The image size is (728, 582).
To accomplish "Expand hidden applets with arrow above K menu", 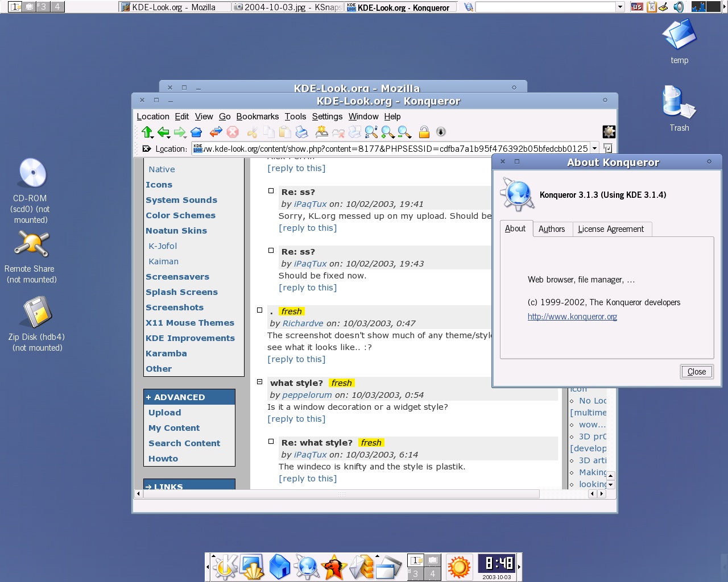I will 213,555.
